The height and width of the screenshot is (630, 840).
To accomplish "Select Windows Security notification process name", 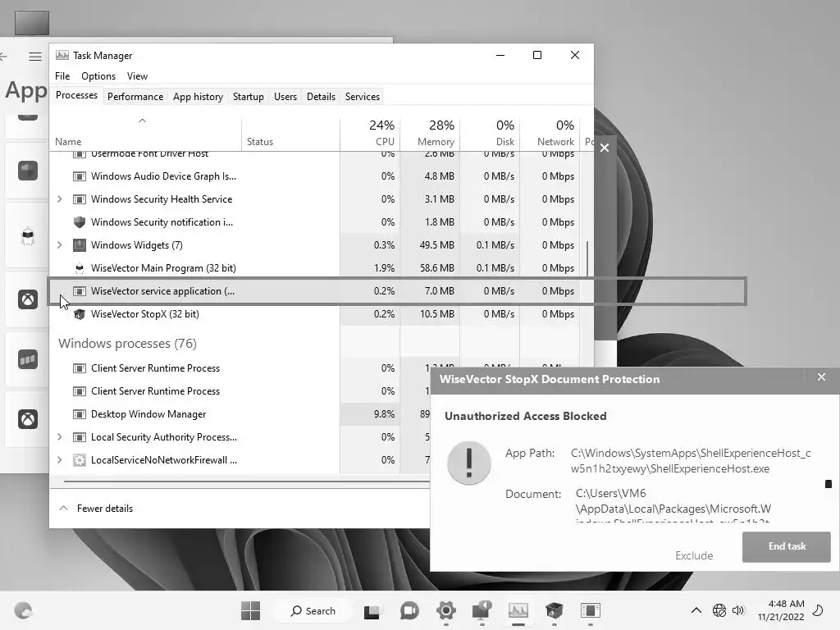I will [162, 222].
